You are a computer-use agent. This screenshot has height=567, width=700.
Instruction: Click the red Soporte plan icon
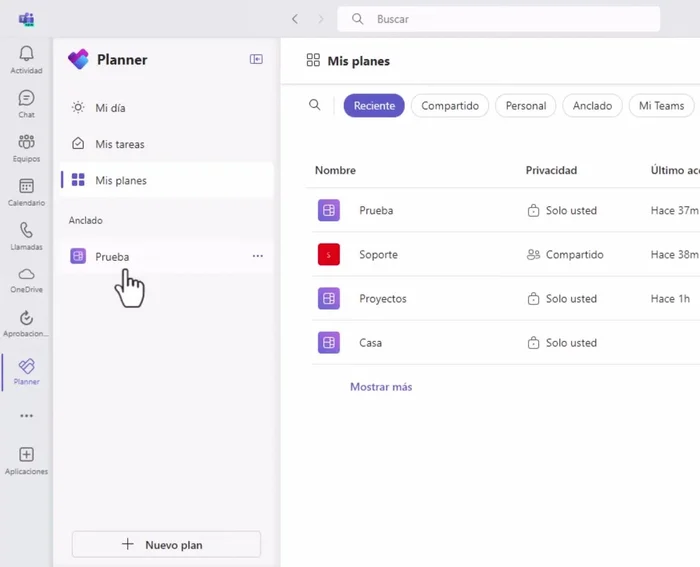[329, 254]
